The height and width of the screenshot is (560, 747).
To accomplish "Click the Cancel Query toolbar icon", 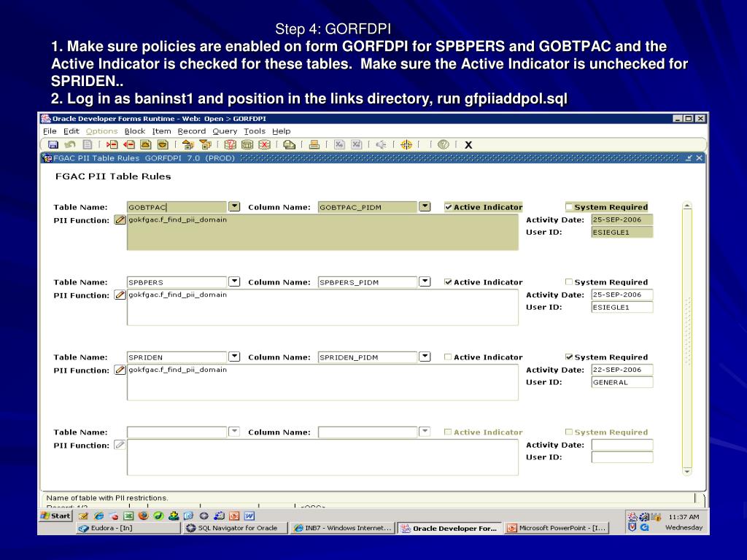I will tap(264, 145).
